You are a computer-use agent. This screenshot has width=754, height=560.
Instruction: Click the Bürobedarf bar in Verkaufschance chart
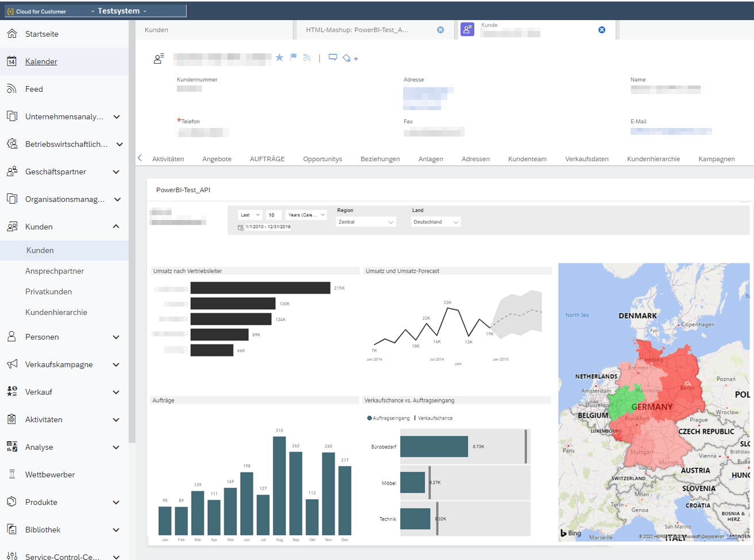(434, 446)
